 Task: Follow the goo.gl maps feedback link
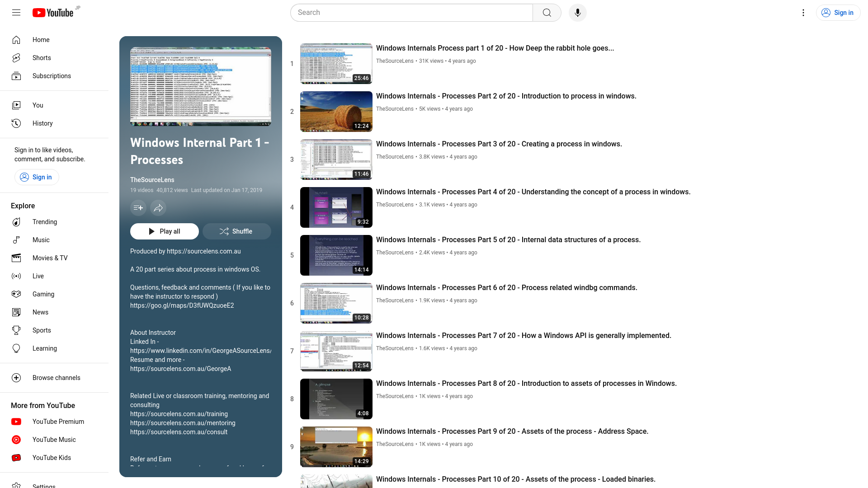(182, 305)
